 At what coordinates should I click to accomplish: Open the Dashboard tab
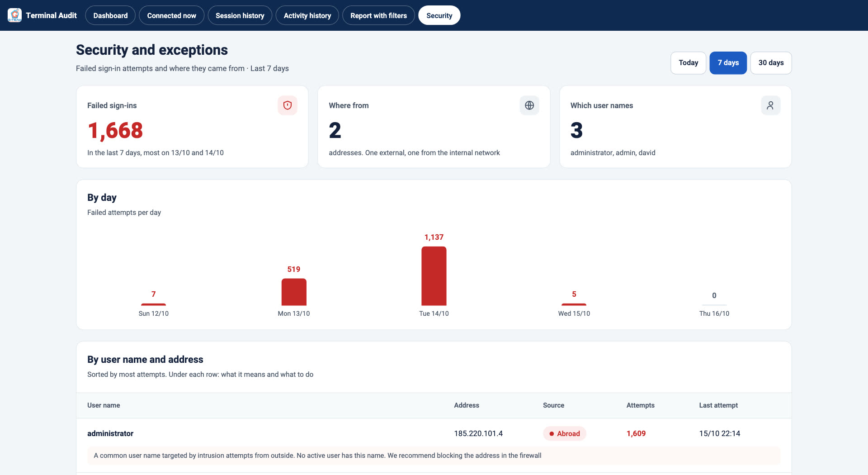pos(110,15)
